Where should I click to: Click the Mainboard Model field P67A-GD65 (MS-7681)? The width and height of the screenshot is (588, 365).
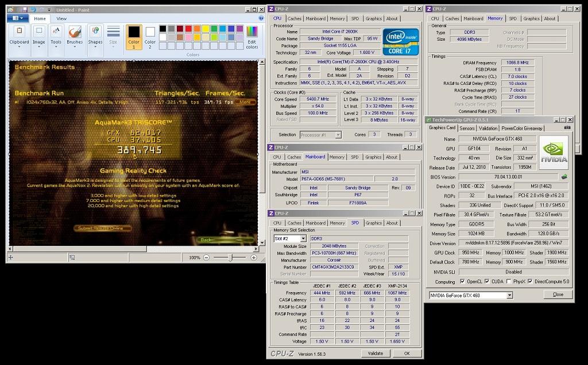[336, 179]
